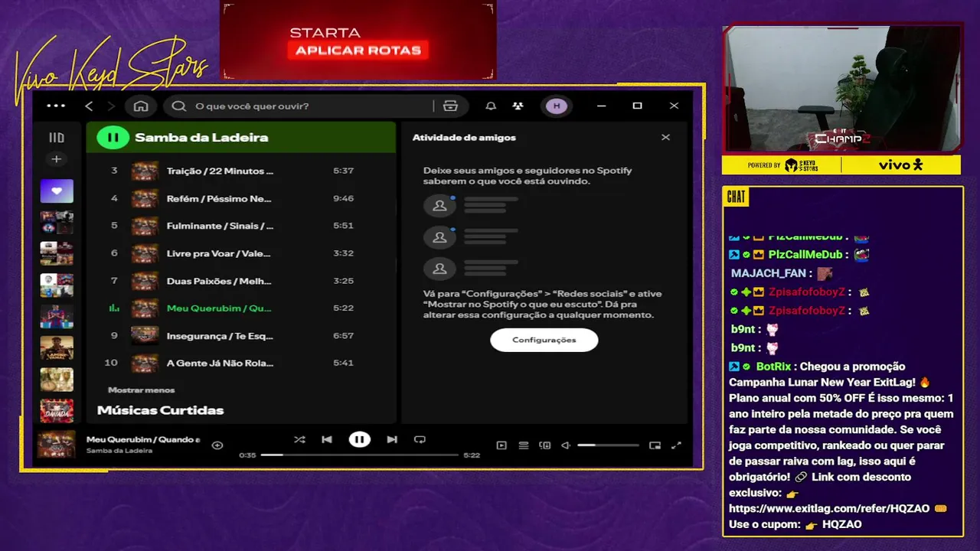Click the MAJACH_FAN username in chat

(x=769, y=272)
